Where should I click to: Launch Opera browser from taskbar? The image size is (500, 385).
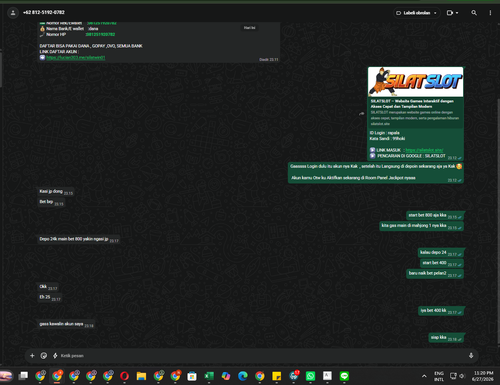[124, 376]
